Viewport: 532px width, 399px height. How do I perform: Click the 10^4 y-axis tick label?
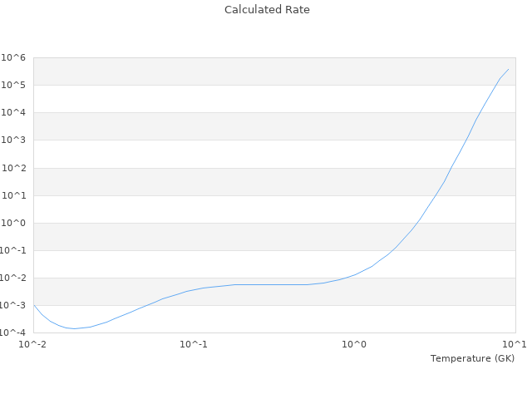pyautogui.click(x=14, y=112)
